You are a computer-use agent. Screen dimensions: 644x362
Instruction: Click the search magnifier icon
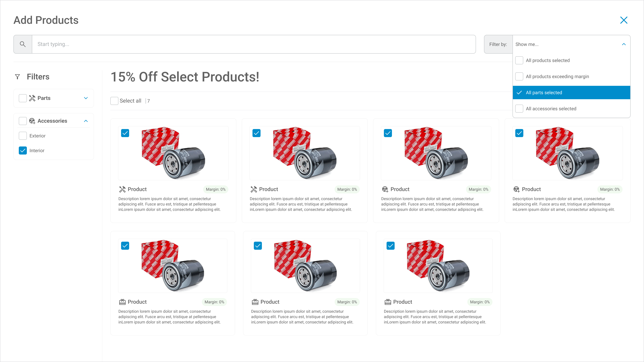click(23, 44)
